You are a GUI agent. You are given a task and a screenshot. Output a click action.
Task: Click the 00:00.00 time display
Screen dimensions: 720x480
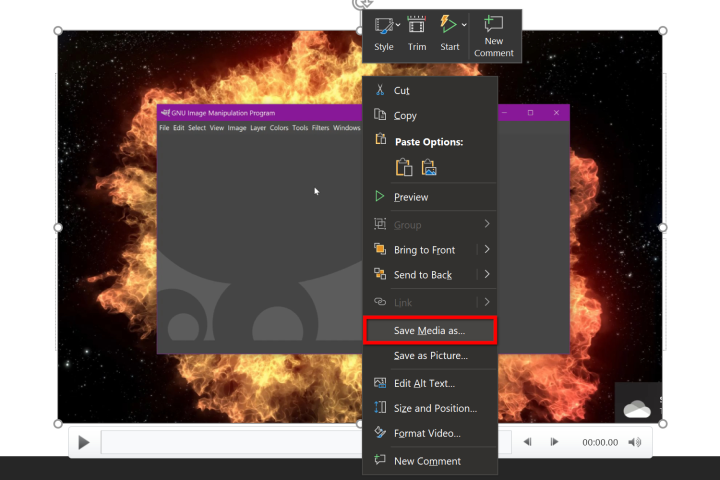coord(600,442)
